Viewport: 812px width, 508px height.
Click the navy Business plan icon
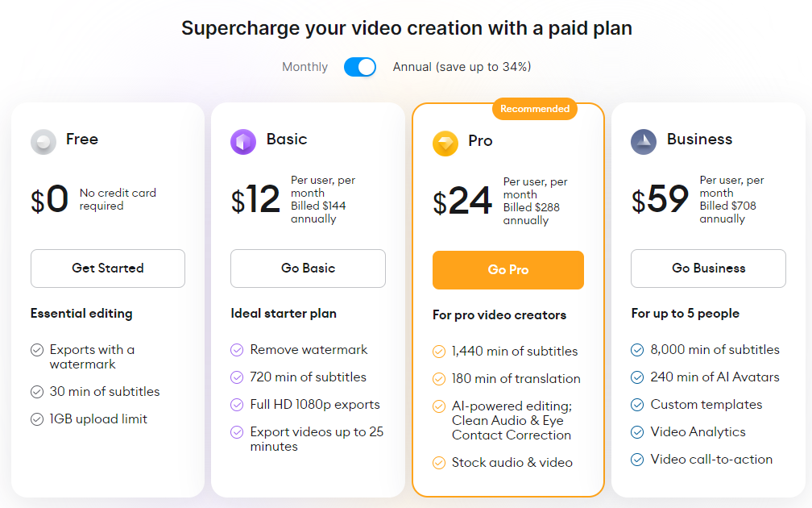[x=643, y=141]
